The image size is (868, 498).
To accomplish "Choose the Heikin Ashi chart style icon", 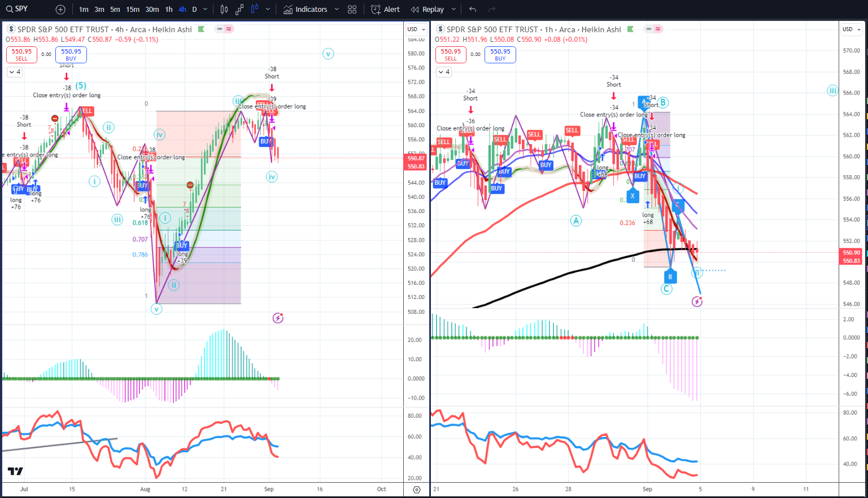I will [255, 10].
